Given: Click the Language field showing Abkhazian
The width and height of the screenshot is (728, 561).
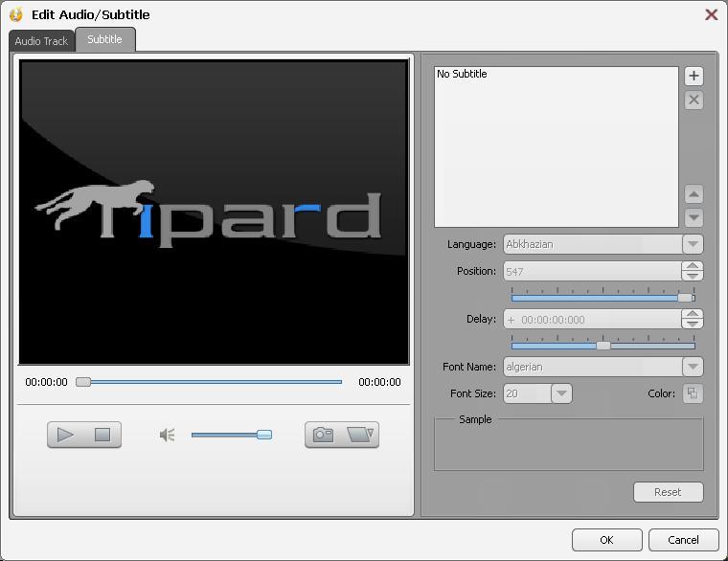Looking at the screenshot, I should pyautogui.click(x=592, y=244).
